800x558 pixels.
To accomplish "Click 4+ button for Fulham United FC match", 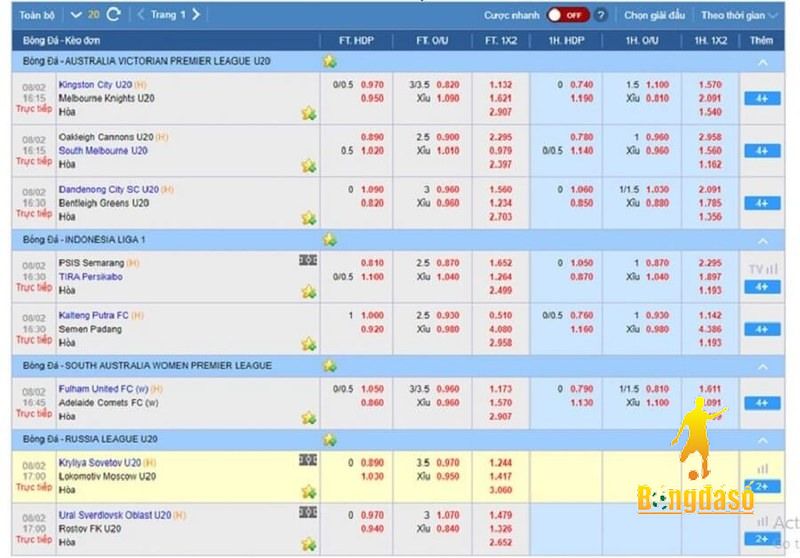I will click(x=761, y=403).
